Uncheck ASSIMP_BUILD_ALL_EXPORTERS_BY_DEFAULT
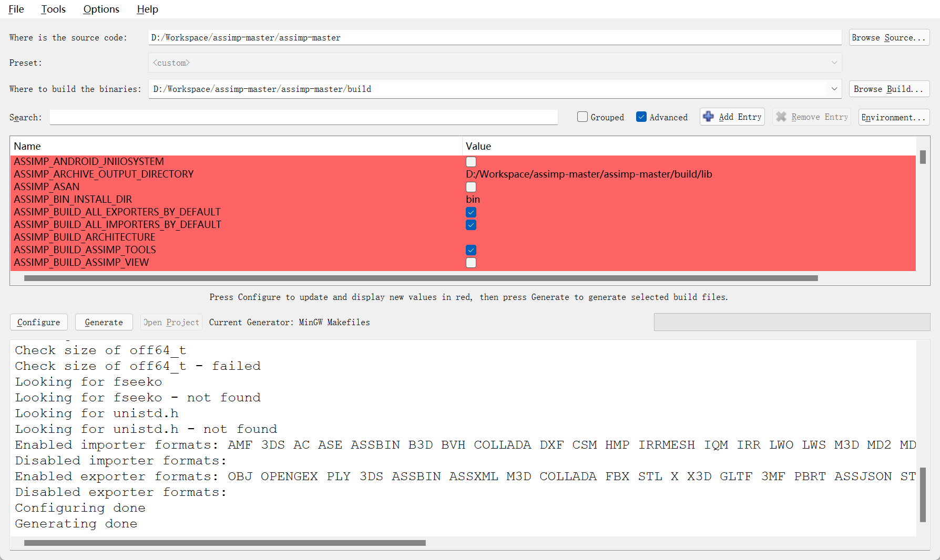This screenshot has width=940, height=560. [x=471, y=212]
